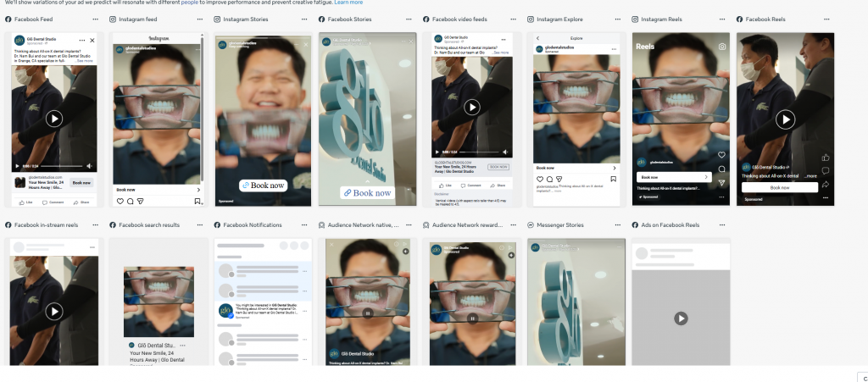868x382 pixels.
Task: Click the Learn more link
Action: tap(348, 3)
